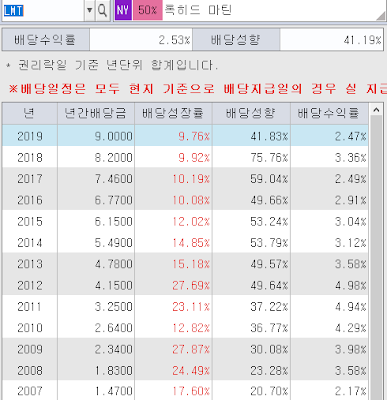The image size is (387, 400).
Task: Click annual dividend value 5.4900
Action: (x=114, y=243)
